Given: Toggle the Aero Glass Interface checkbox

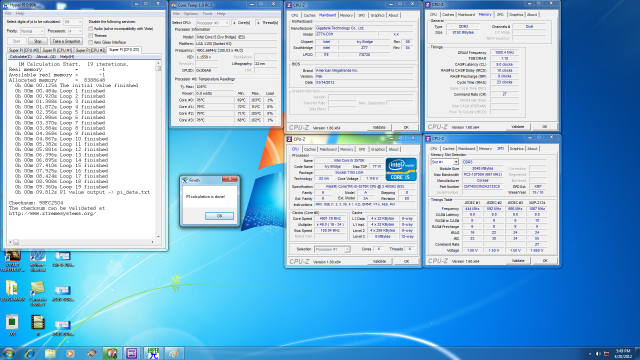Looking at the screenshot, I should tap(91, 42).
